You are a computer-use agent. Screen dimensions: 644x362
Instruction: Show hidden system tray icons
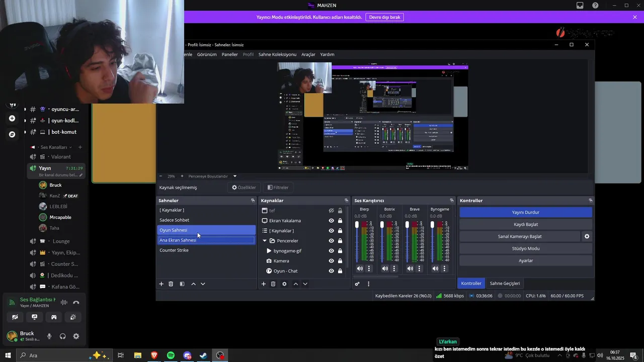[x=559, y=355]
